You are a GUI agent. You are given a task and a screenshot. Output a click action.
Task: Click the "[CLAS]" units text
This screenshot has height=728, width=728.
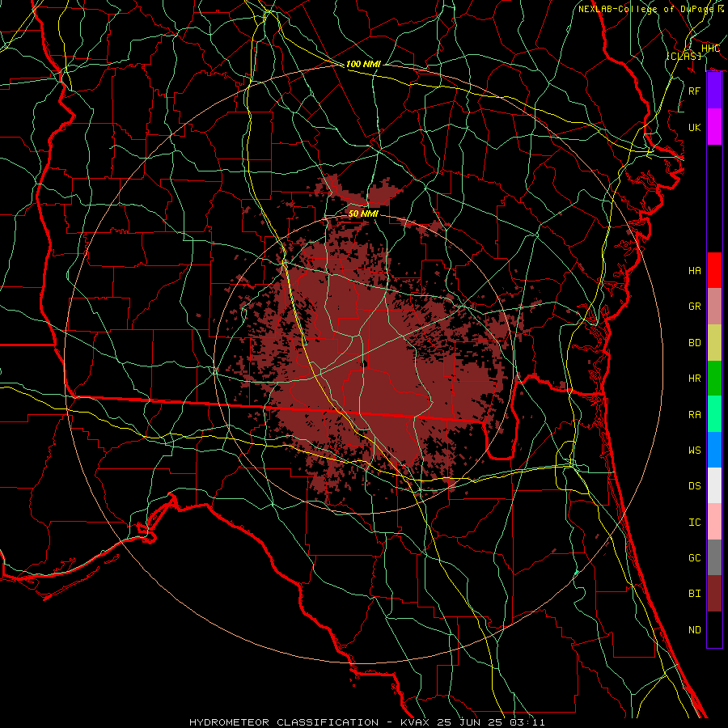click(684, 56)
